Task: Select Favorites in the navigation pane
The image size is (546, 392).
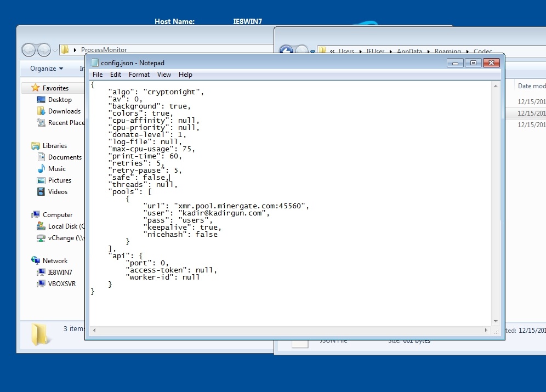Action: point(56,88)
